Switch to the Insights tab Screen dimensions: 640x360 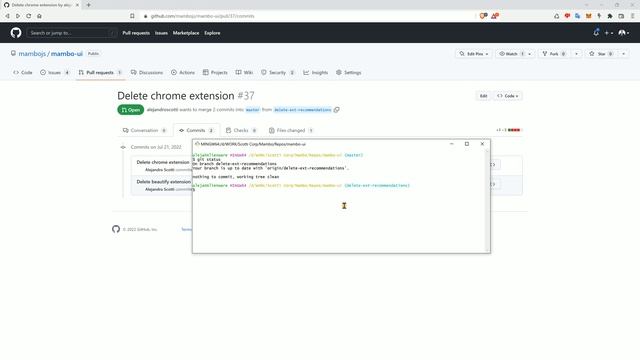(x=316, y=72)
